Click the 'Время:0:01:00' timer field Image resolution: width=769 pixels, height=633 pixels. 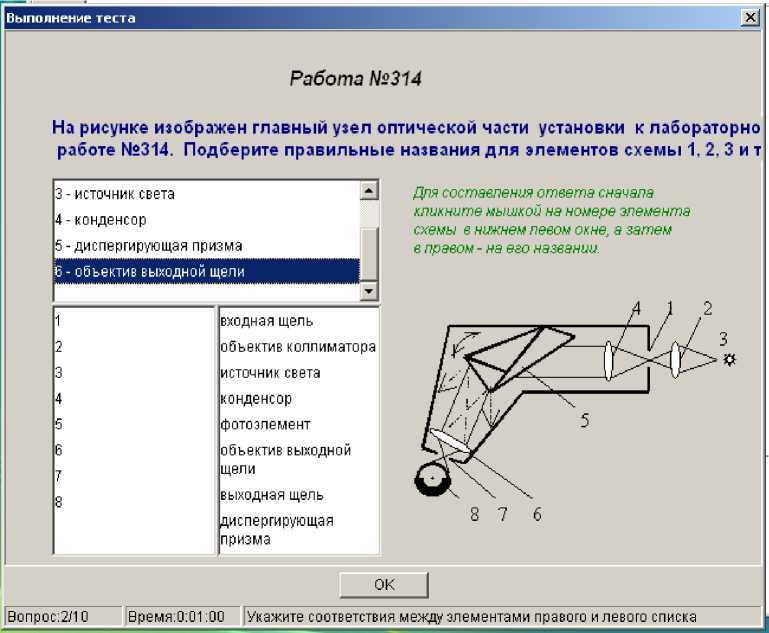182,616
